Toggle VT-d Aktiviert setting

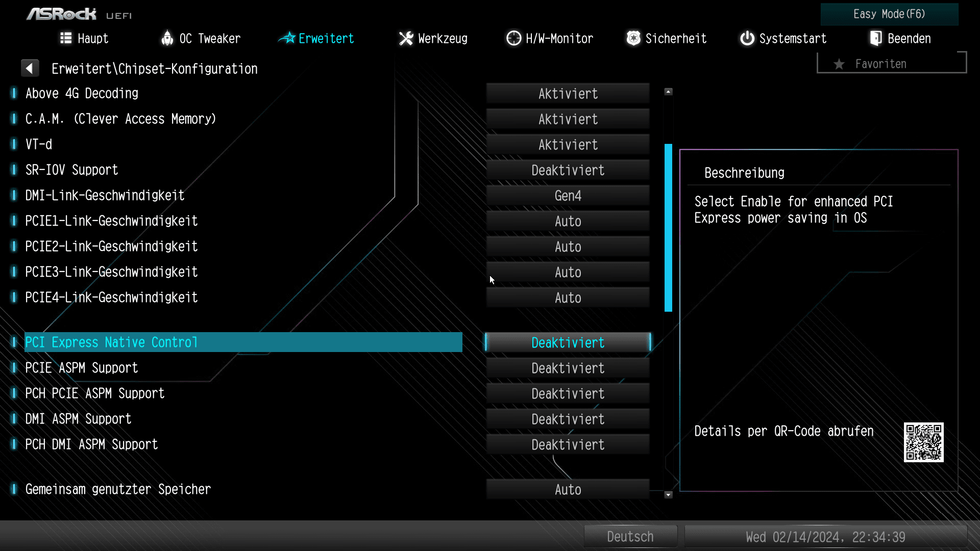coord(568,145)
